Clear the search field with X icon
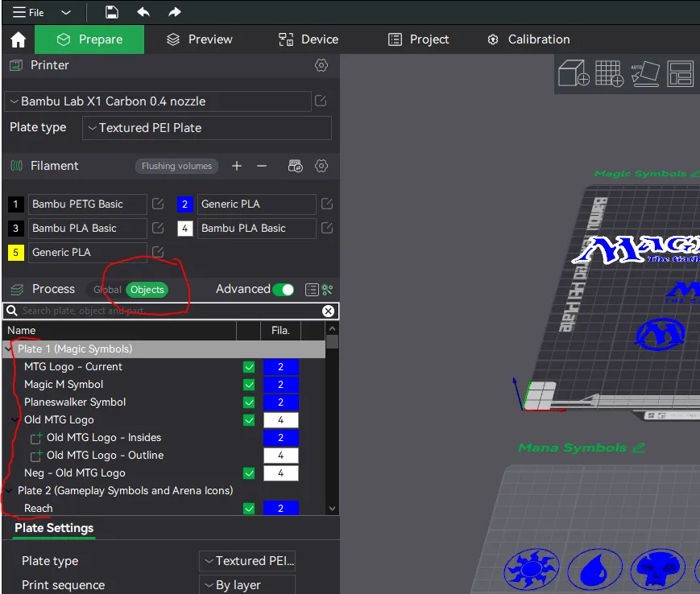Viewport: 700px width, 594px height. click(328, 311)
